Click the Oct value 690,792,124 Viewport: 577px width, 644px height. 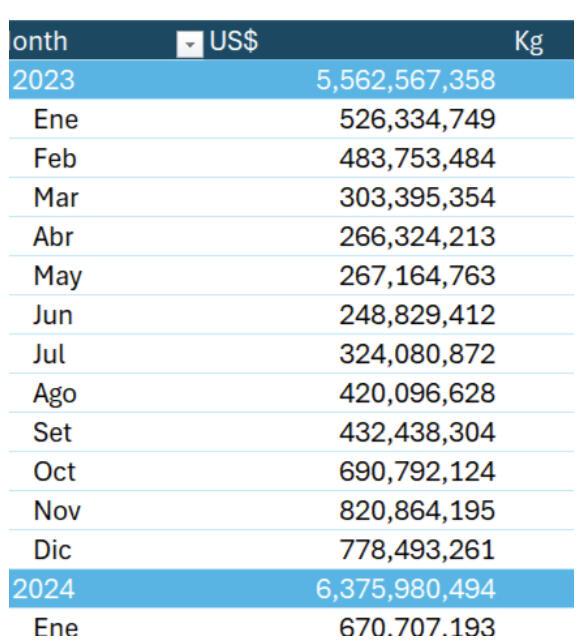click(417, 472)
